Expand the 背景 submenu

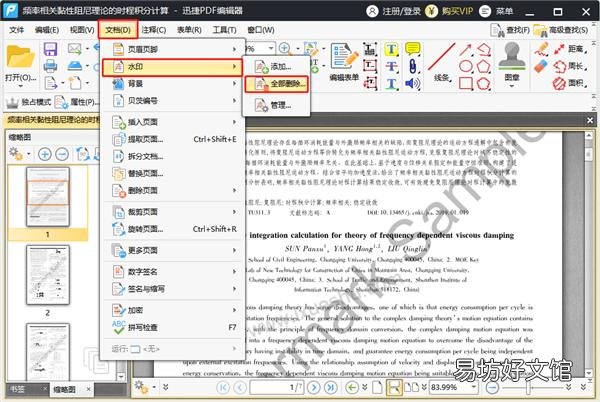[x=173, y=84]
